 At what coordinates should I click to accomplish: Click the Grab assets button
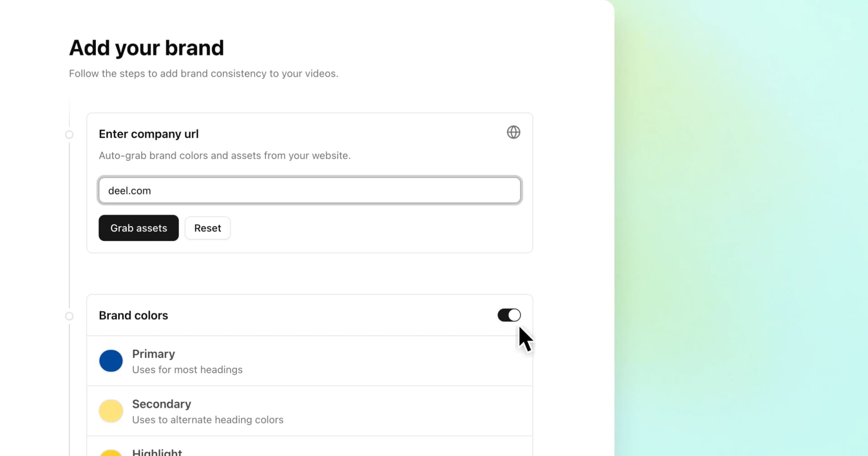(138, 228)
